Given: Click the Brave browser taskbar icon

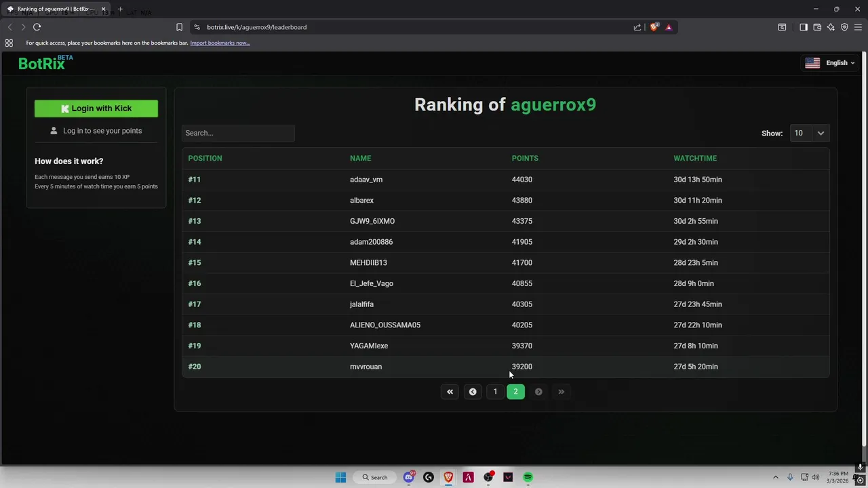Looking at the screenshot, I should [x=448, y=477].
